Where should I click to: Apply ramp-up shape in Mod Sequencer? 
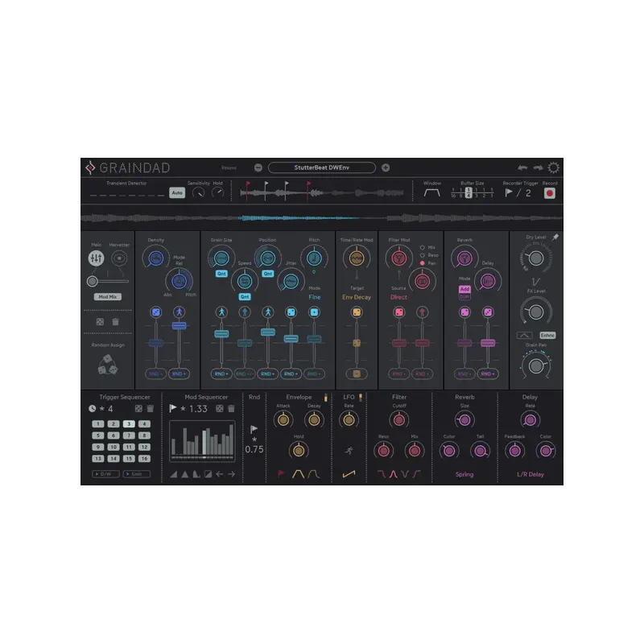174,474
